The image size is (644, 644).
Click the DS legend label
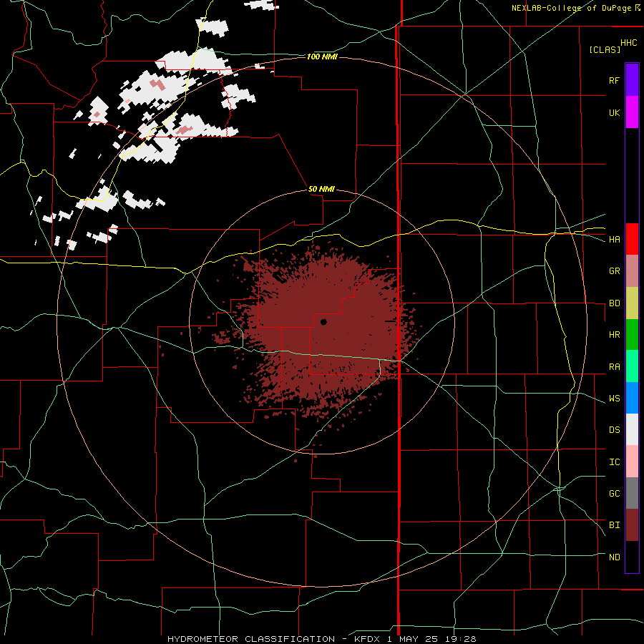click(614, 430)
